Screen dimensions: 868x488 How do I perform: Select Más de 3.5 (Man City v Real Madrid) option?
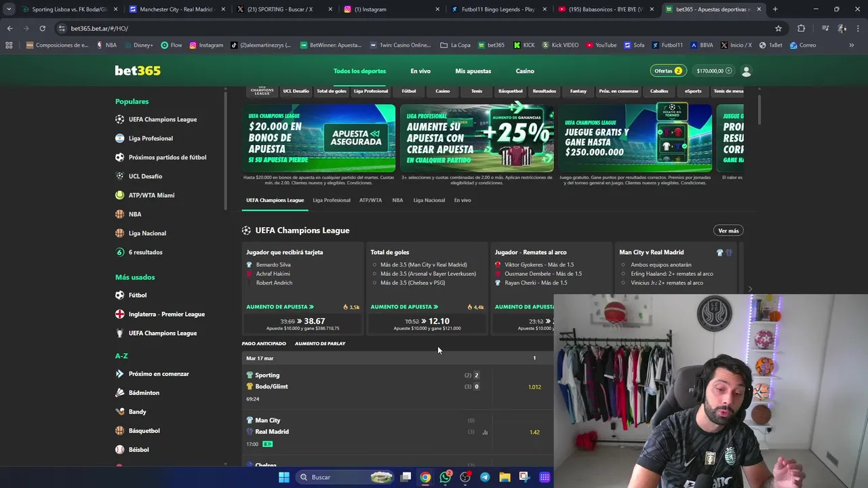pos(423,265)
